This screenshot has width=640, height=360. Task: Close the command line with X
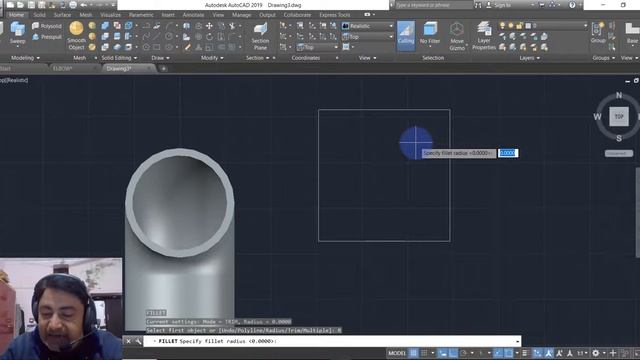click(x=128, y=341)
